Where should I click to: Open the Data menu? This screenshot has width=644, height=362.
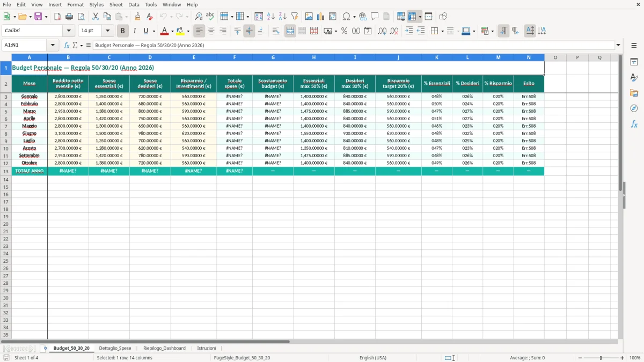tap(134, 4)
